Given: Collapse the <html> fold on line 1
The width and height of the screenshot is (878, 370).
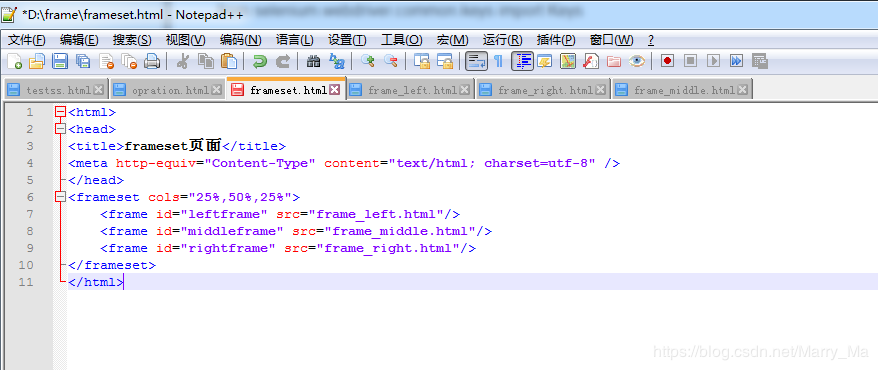Looking at the screenshot, I should 61,112.
